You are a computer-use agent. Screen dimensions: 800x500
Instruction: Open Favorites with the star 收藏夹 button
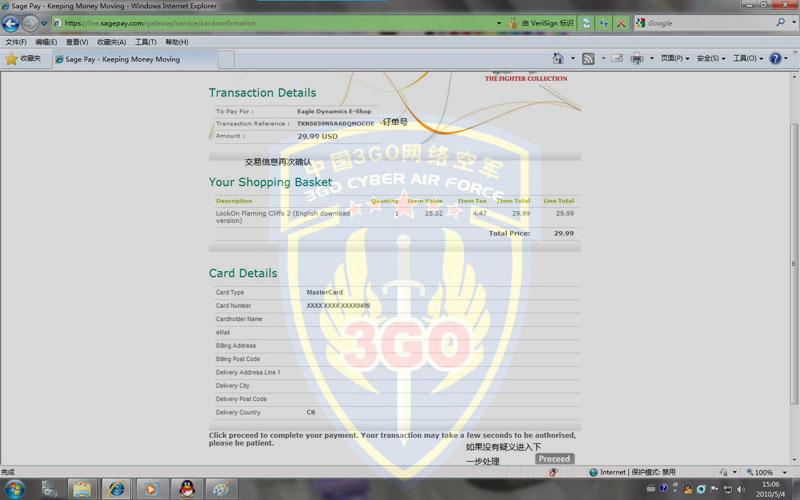coord(23,59)
